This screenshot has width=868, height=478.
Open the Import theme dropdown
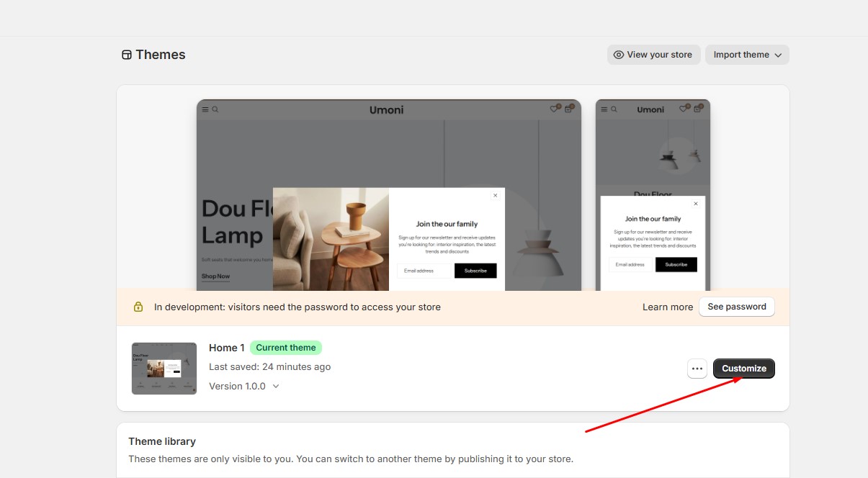coord(747,55)
